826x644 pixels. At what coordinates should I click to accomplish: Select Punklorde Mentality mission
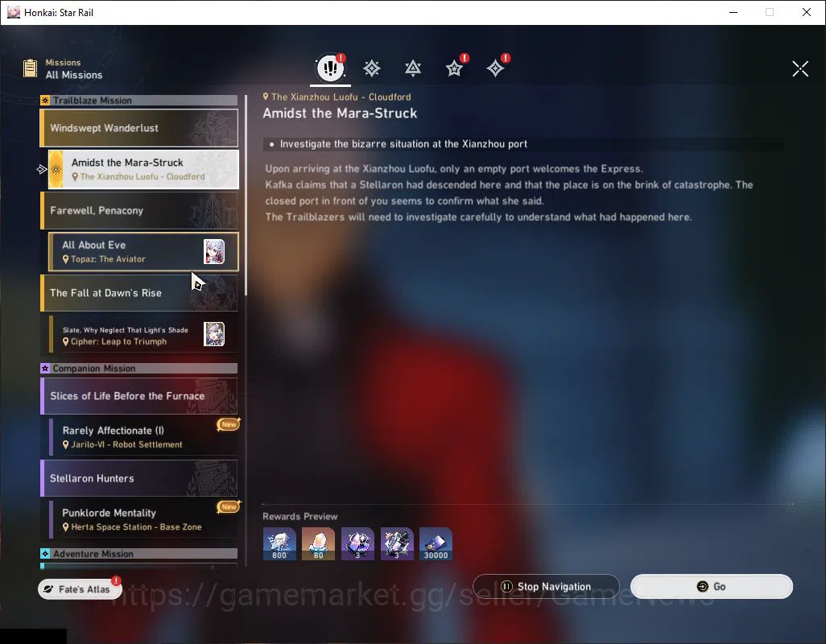tap(143, 519)
